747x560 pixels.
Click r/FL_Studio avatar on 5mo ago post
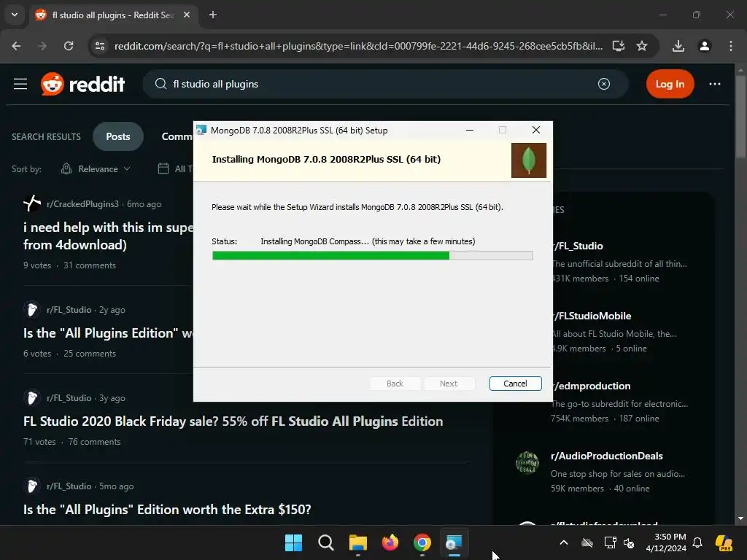[x=32, y=486]
